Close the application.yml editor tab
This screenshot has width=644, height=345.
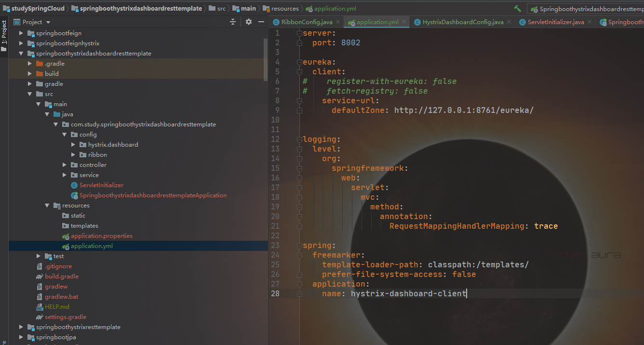(404, 22)
